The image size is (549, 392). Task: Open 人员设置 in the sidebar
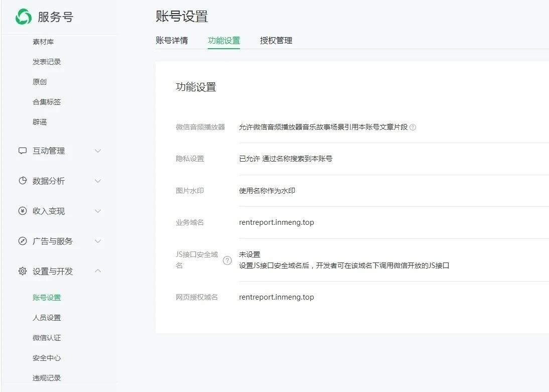[47, 318]
